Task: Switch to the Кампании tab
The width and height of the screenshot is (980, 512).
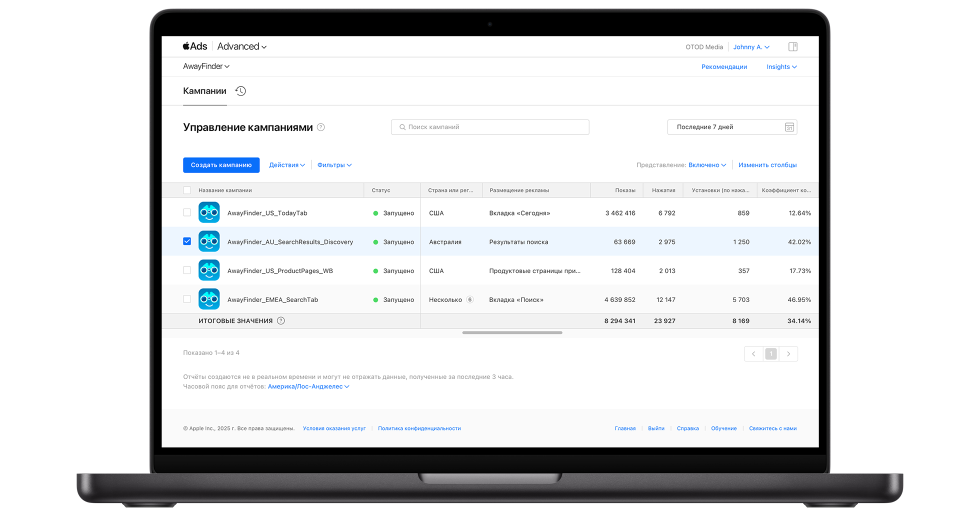Action: (x=204, y=91)
